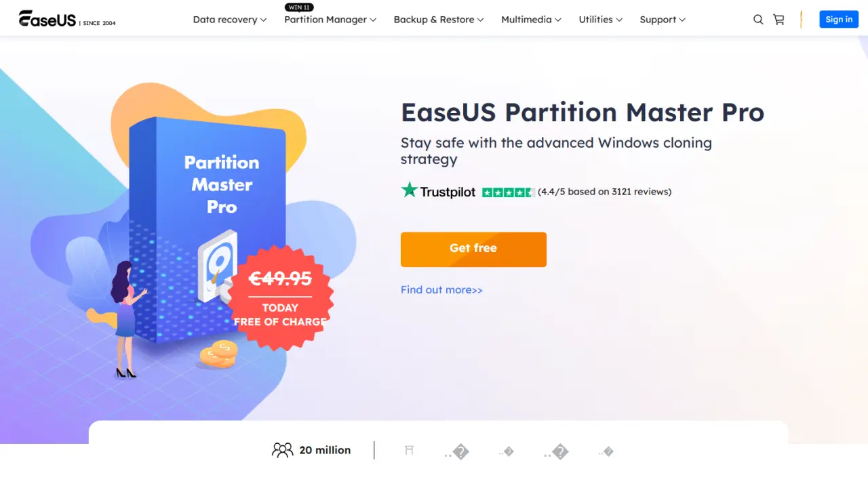Click the Partition Master Pro box image

(x=207, y=230)
